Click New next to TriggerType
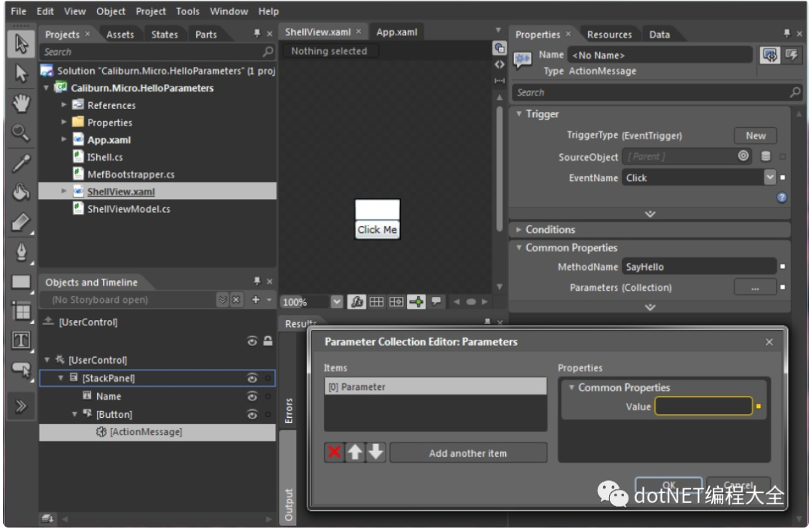812x532 pixels. tap(756, 135)
